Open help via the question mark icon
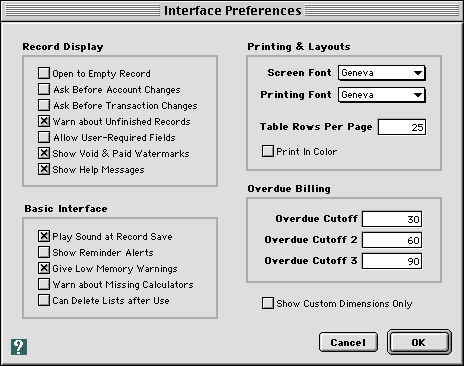Viewport: 464px width, 366px height. pyautogui.click(x=19, y=347)
